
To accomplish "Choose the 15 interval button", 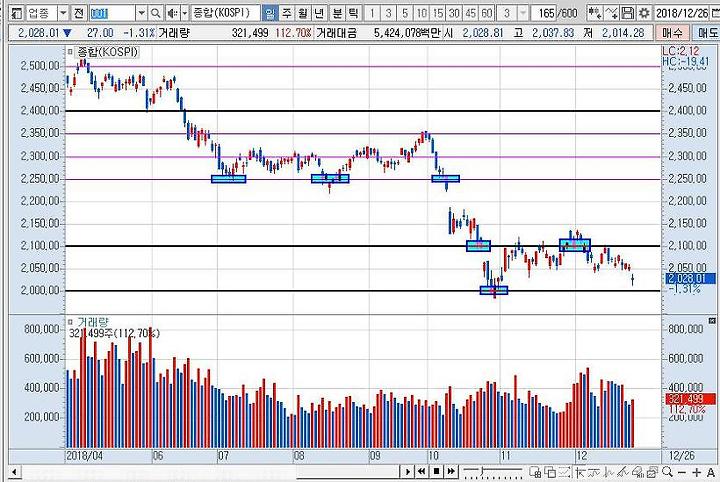I will [x=438, y=13].
